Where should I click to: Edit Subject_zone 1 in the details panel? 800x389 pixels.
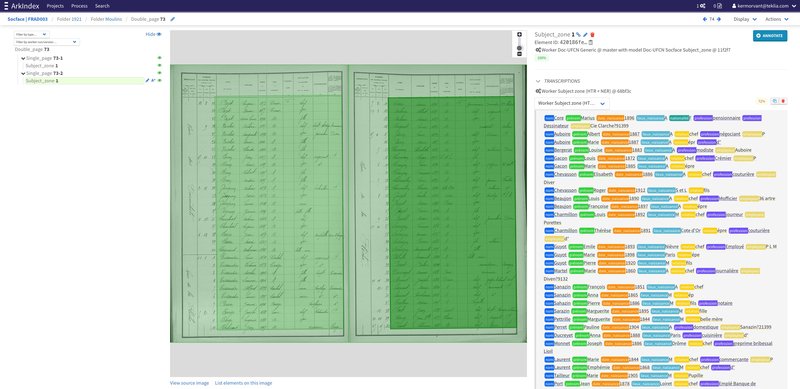coord(585,35)
